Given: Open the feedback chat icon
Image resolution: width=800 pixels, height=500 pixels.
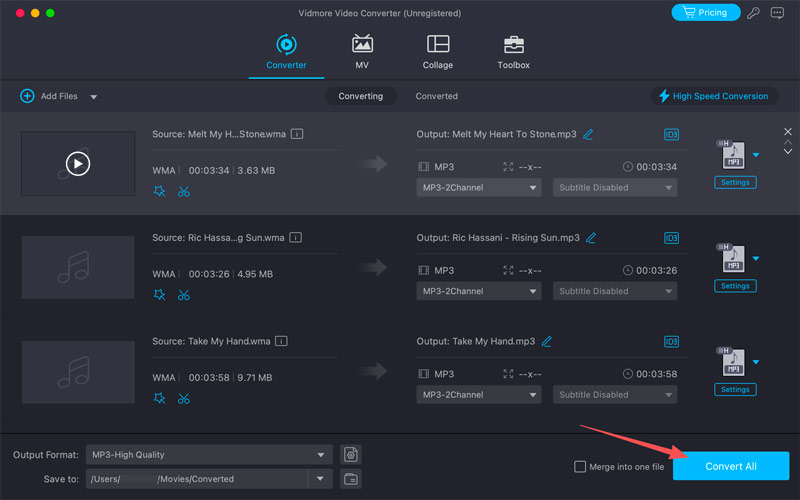Looking at the screenshot, I should (777, 13).
